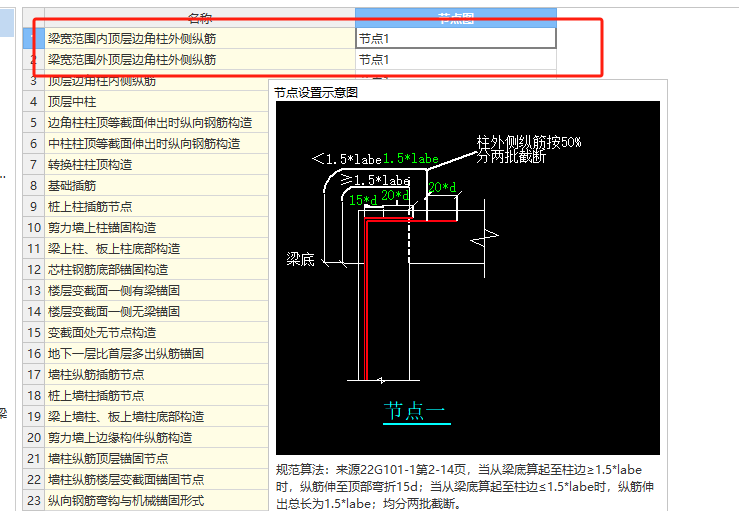Select row '基础插筋'
The width and height of the screenshot is (739, 511).
point(156,186)
